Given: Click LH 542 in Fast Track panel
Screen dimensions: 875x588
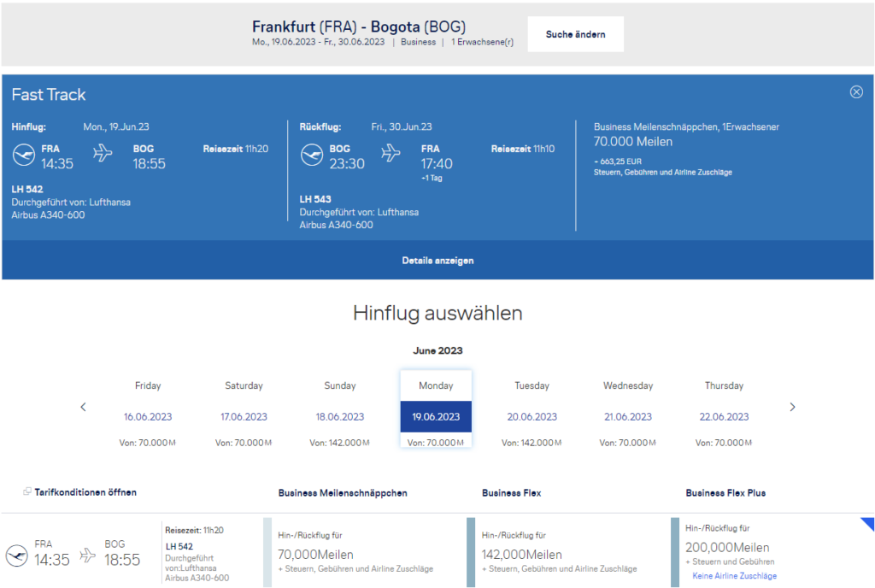Looking at the screenshot, I should 27,189.
